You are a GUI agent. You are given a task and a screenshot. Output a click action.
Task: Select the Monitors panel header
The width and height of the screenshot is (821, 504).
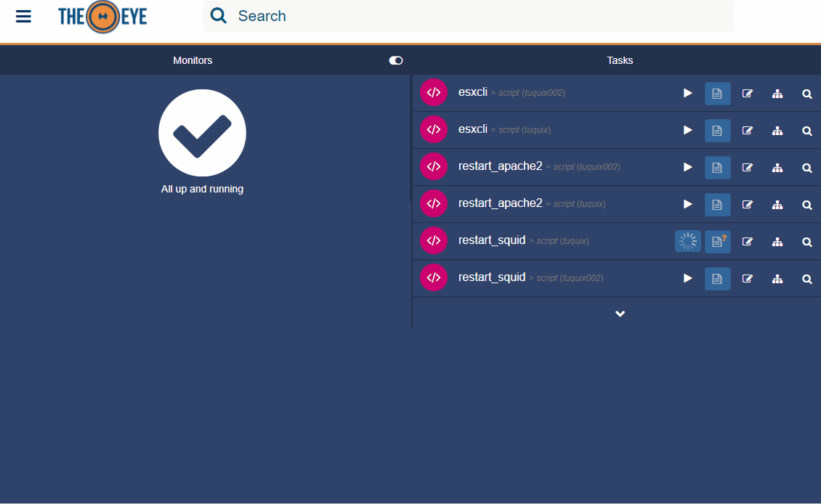(193, 61)
